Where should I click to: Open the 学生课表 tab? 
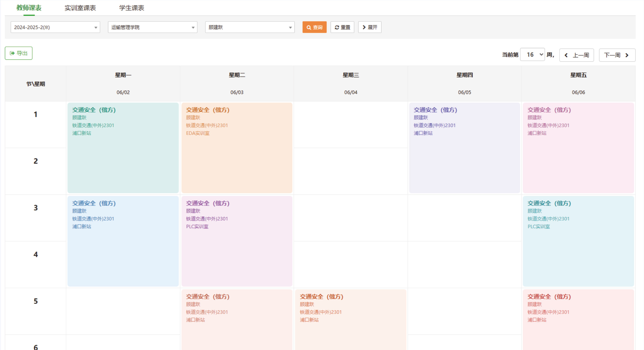click(132, 8)
